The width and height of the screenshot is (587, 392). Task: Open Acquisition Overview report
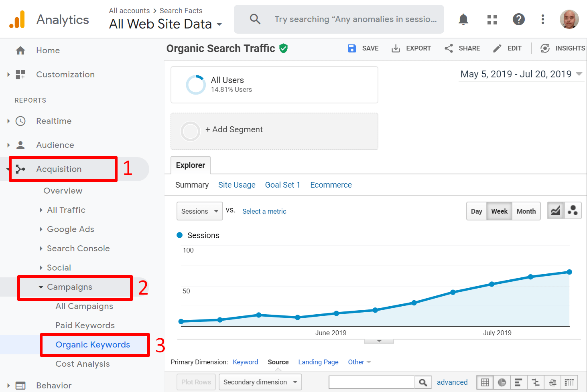(x=63, y=191)
